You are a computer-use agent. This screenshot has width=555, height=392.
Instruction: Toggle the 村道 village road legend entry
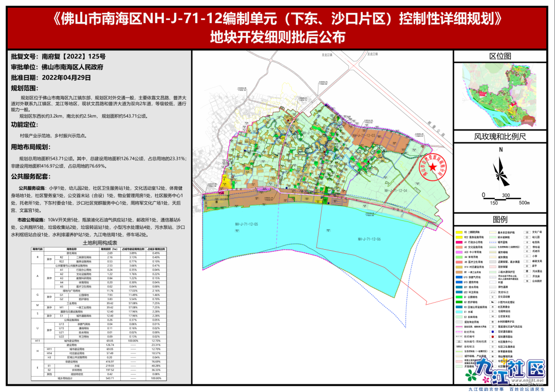[x=493, y=282]
